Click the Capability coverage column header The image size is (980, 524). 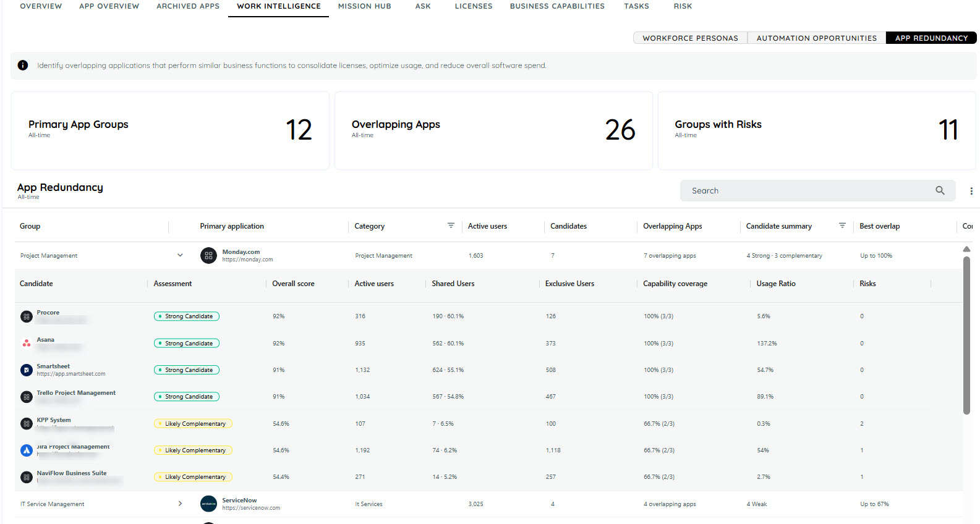coord(675,284)
